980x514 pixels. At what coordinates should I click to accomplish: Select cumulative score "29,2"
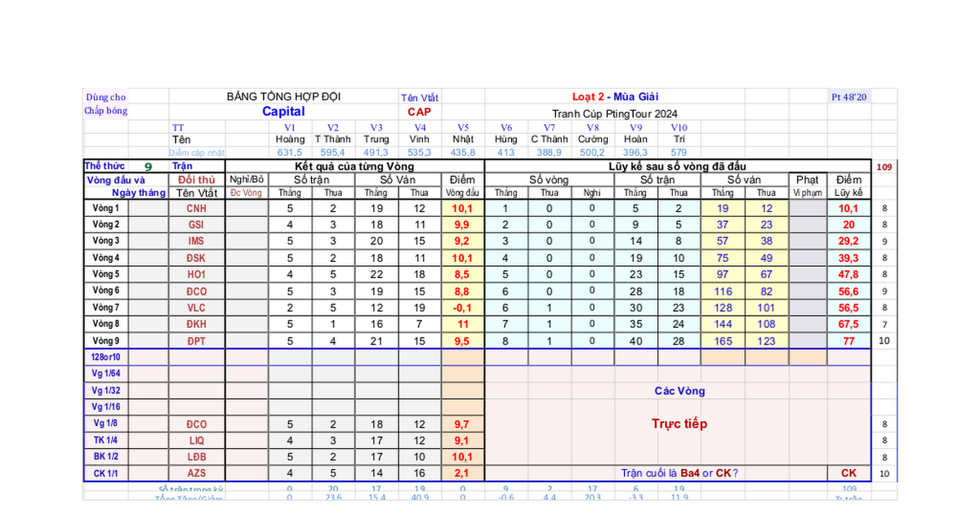click(x=849, y=241)
